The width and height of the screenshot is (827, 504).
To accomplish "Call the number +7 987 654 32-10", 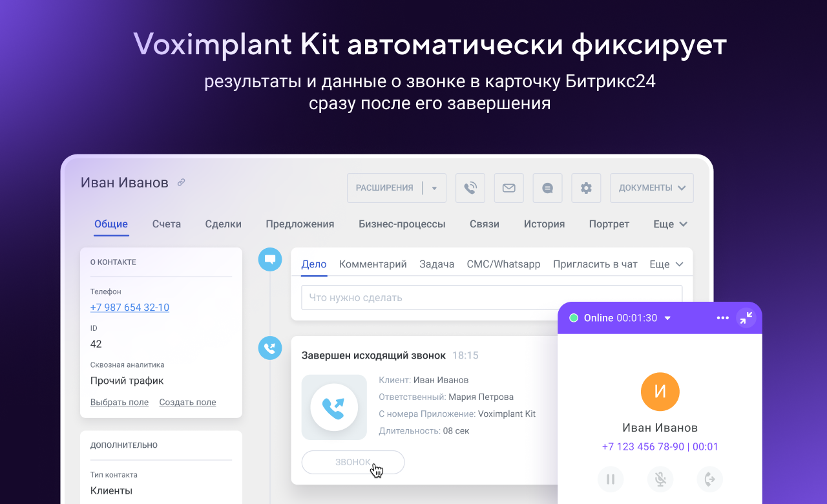I will click(129, 307).
